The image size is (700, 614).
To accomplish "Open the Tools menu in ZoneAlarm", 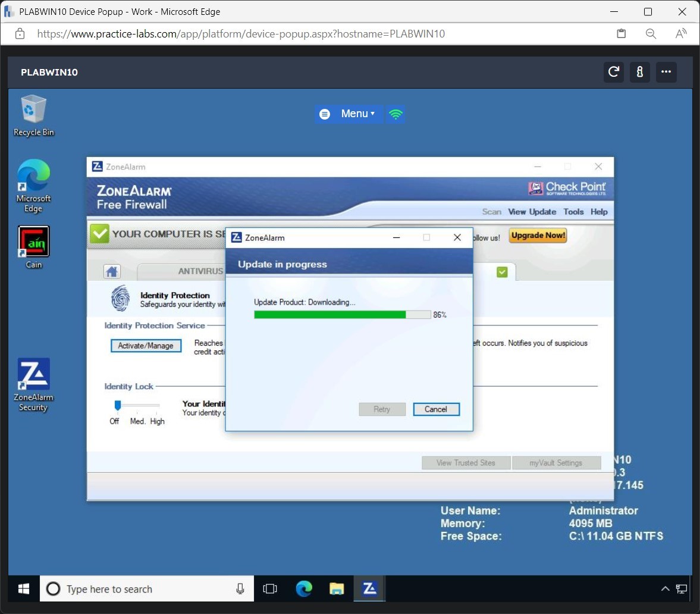I will (573, 212).
